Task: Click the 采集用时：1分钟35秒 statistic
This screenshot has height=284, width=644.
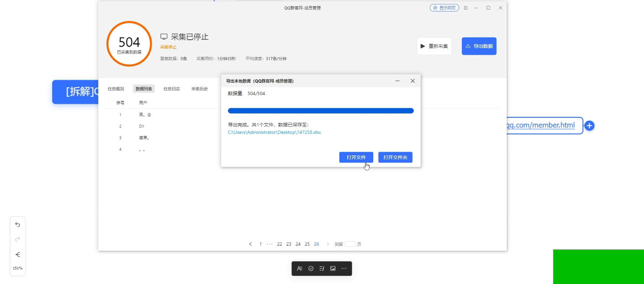Action: [x=216, y=58]
